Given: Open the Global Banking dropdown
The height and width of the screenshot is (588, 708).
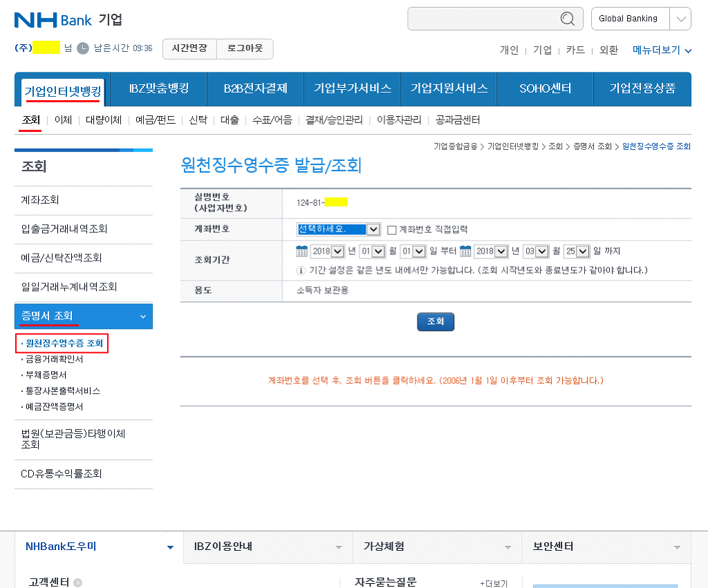Looking at the screenshot, I should coord(641,19).
